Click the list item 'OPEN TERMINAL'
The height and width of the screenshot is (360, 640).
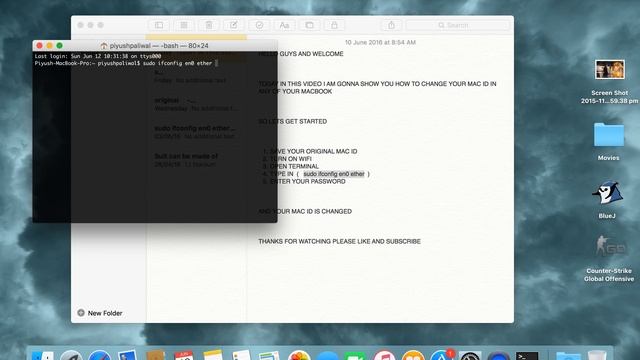[x=294, y=167]
